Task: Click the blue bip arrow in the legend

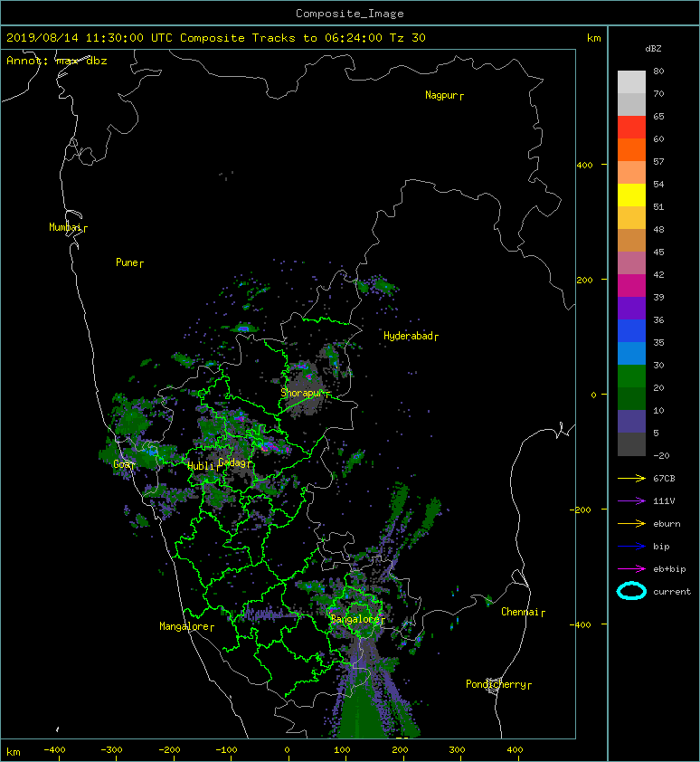Action: 631,547
